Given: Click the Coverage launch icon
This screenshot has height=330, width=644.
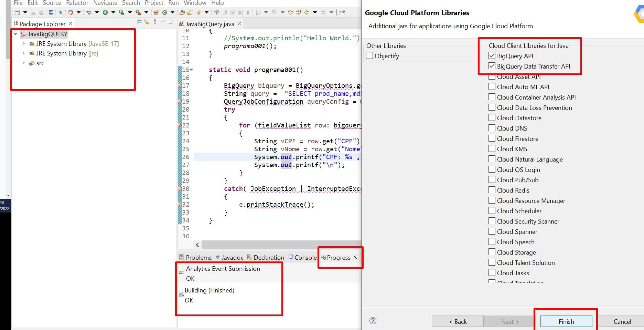Looking at the screenshot, I should [x=121, y=12].
